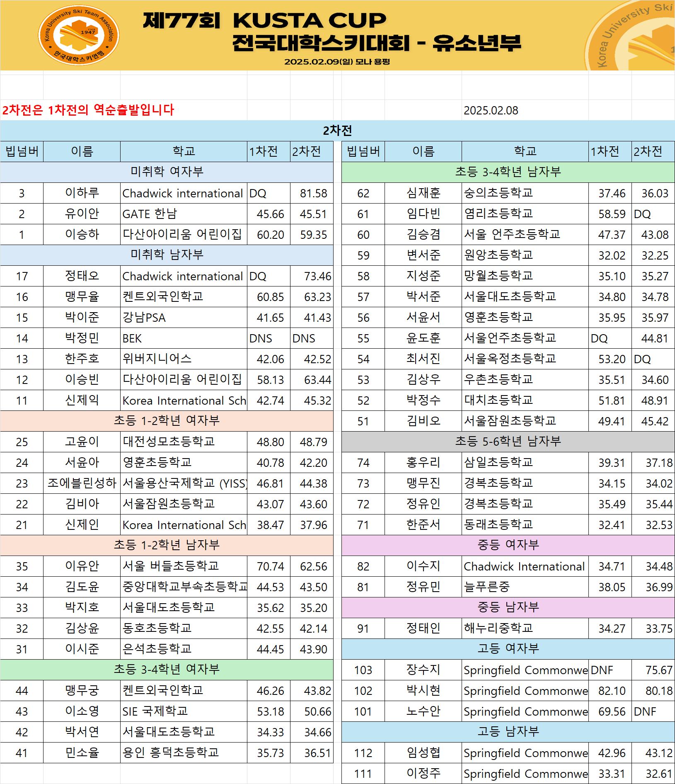Select the school cell 망월초등학교

[x=525, y=276]
